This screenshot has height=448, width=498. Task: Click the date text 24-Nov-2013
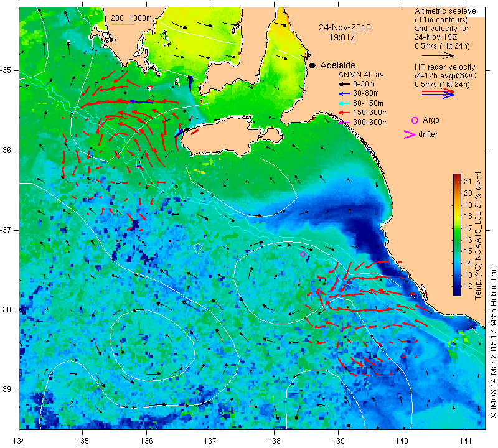(345, 27)
